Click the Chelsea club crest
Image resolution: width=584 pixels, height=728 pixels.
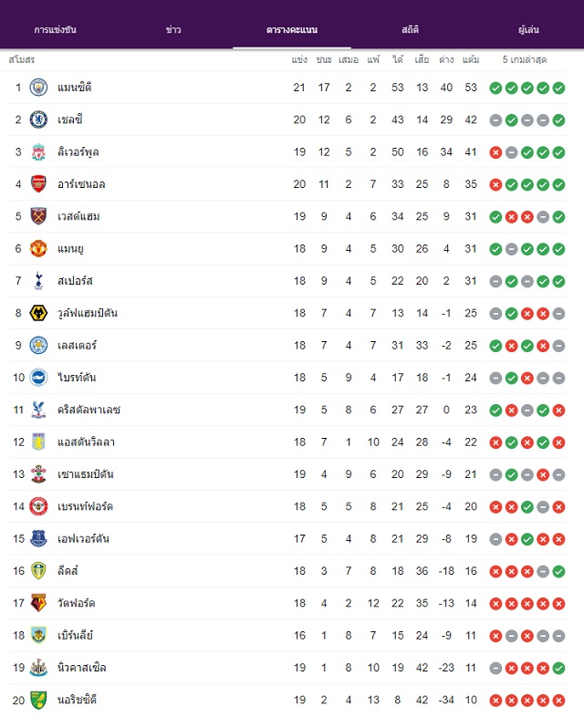38,120
